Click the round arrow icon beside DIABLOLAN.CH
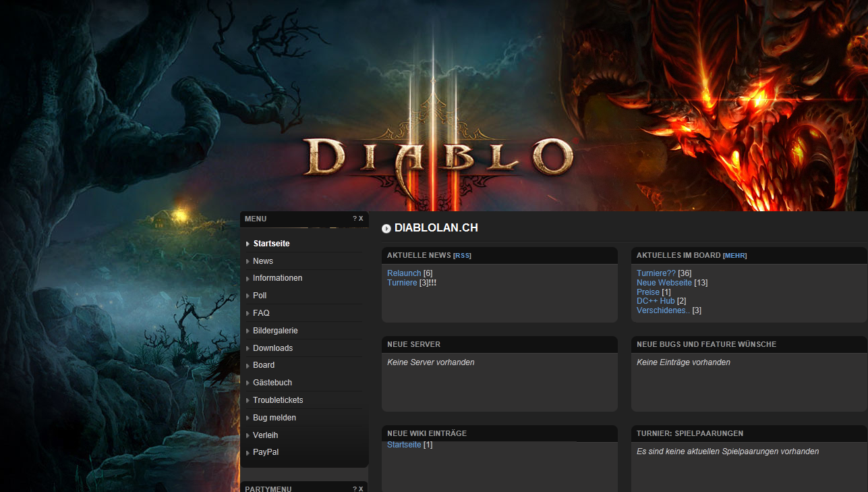Image resolution: width=868 pixels, height=492 pixels. pos(386,229)
